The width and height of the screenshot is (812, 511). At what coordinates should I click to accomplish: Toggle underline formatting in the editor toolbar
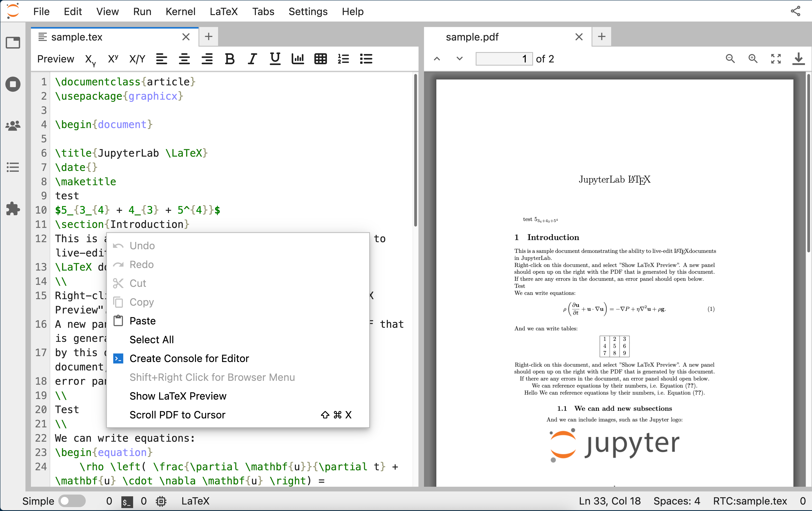[274, 59]
